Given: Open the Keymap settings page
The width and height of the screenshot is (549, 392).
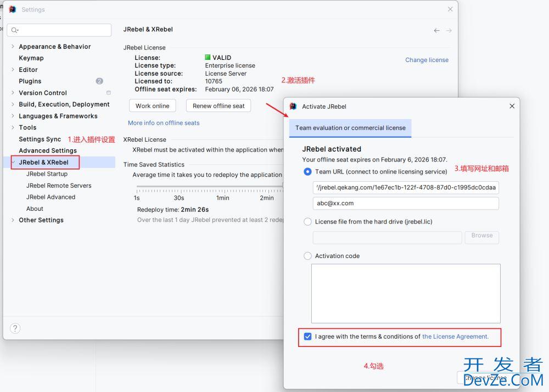Looking at the screenshot, I should click(31, 58).
